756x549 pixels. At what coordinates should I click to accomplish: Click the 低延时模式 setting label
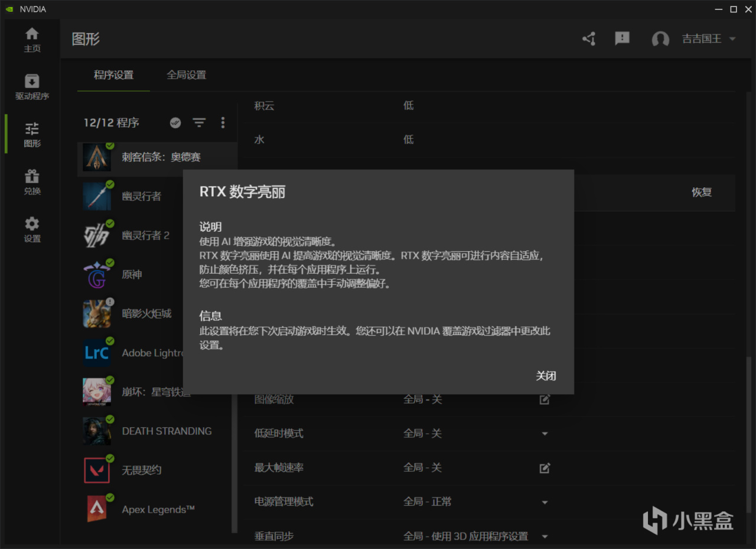[x=278, y=434]
